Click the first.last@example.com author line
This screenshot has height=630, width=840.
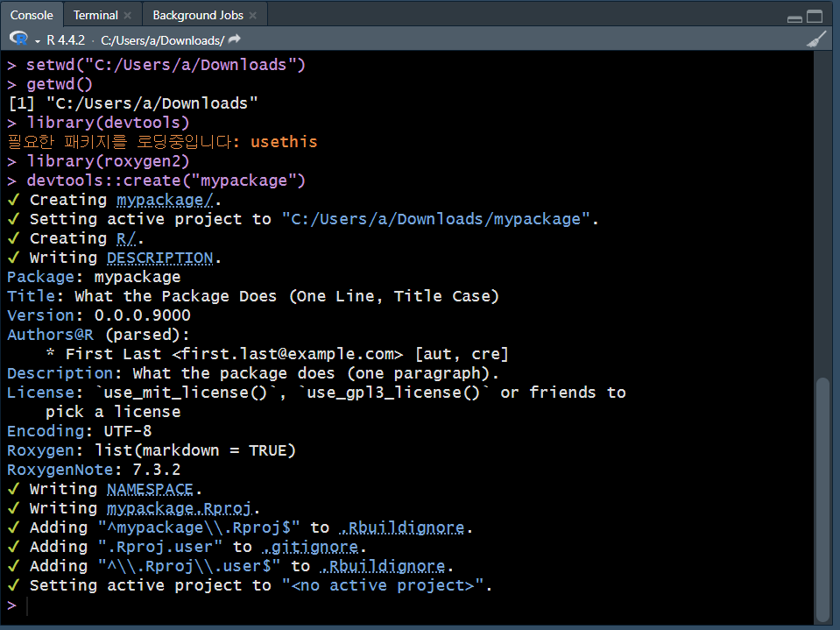277,354
